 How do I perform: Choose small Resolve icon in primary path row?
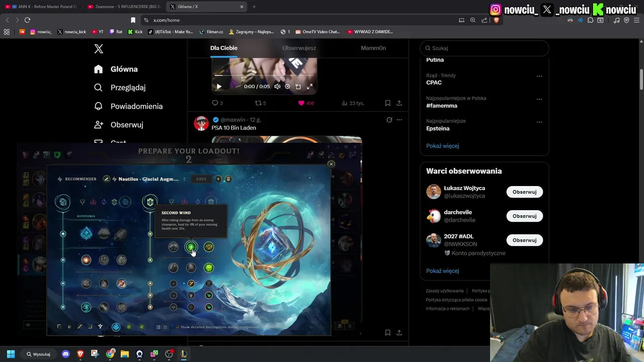pos(114,202)
